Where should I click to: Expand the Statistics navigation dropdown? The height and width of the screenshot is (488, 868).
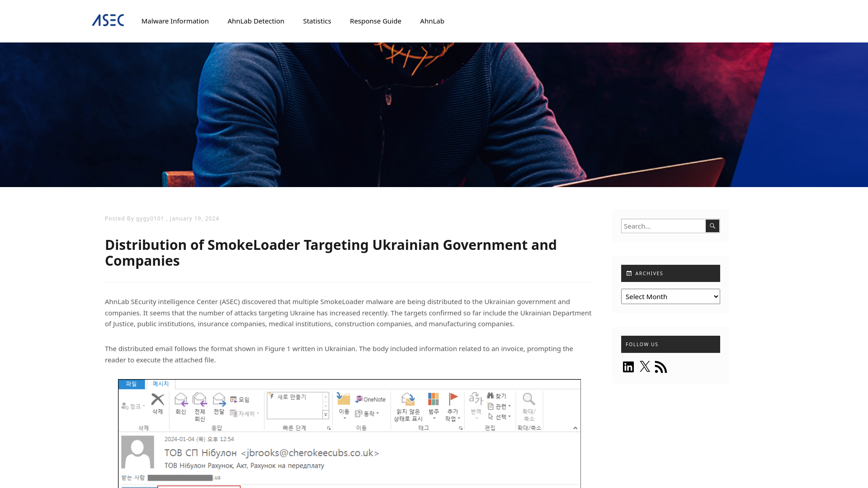tap(316, 21)
